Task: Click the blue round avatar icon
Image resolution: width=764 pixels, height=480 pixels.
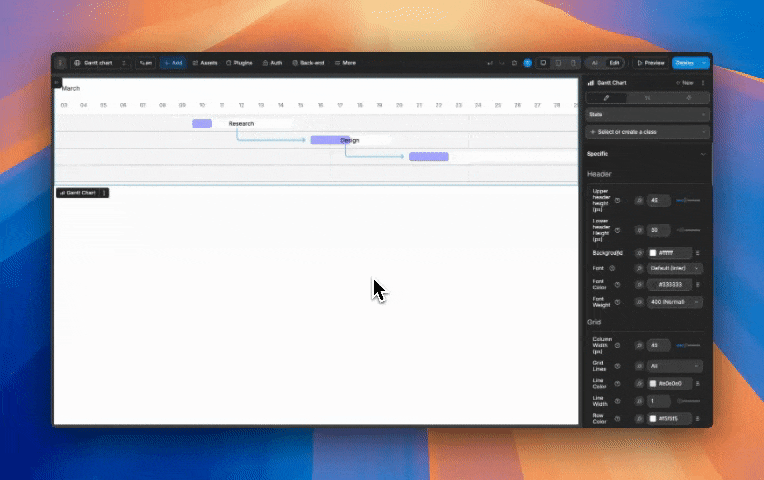Action: point(527,63)
